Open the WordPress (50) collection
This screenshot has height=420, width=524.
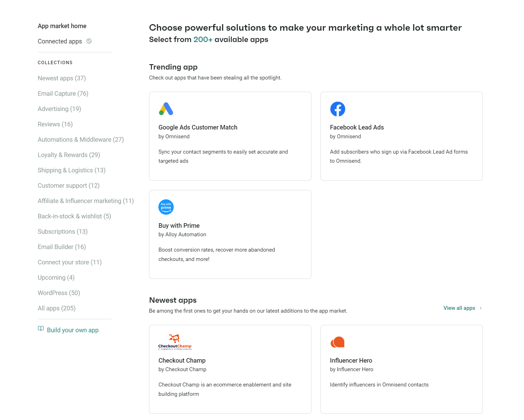58,293
